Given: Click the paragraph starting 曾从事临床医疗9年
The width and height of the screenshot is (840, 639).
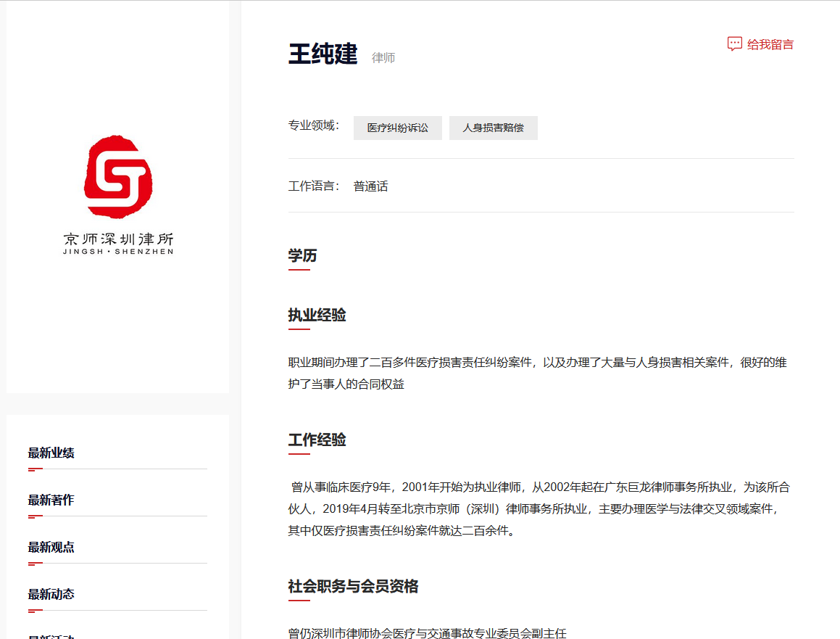Looking at the screenshot, I should click(x=539, y=508).
